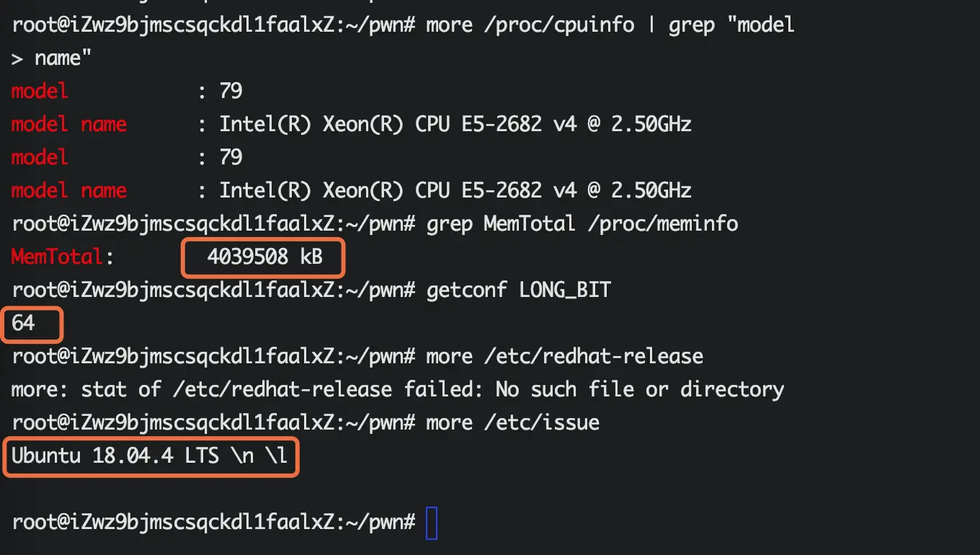Click the 'more /proc/cpuinfo' command text
This screenshot has width=980, height=555.
click(530, 26)
